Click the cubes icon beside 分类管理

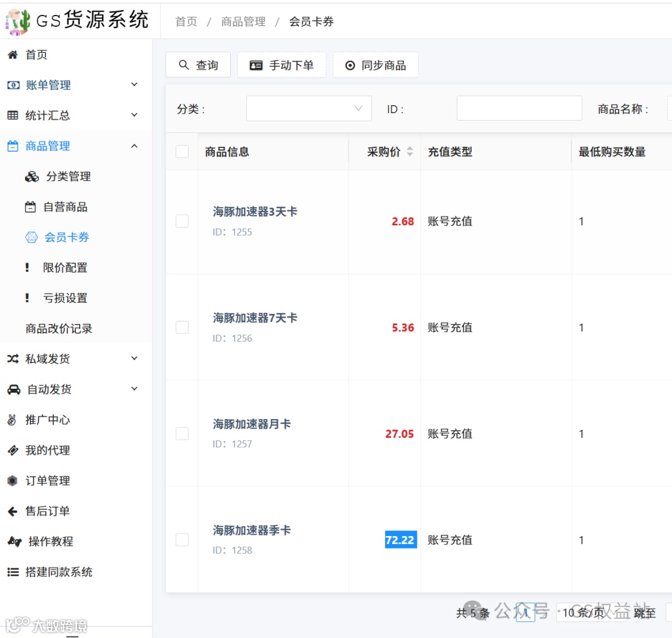point(32,177)
